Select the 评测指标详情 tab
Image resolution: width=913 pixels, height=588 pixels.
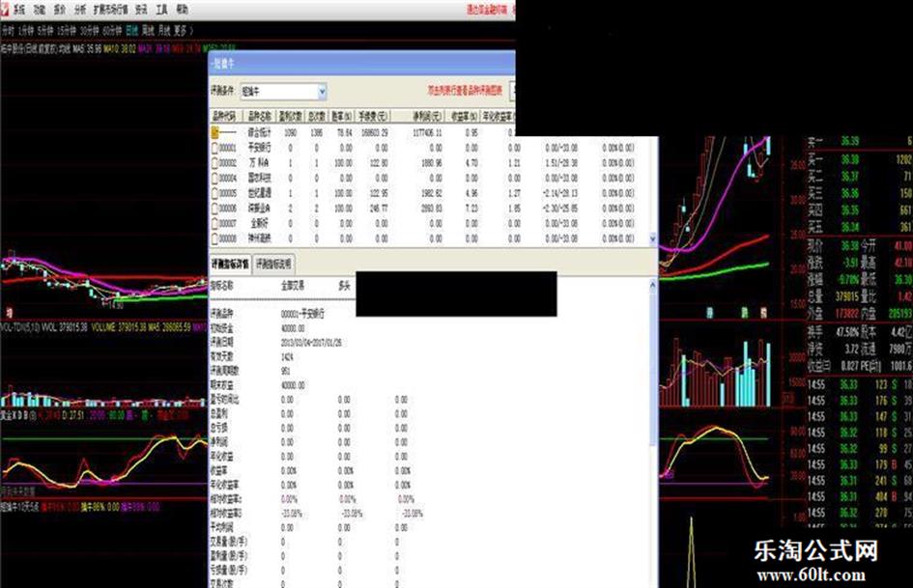230,264
